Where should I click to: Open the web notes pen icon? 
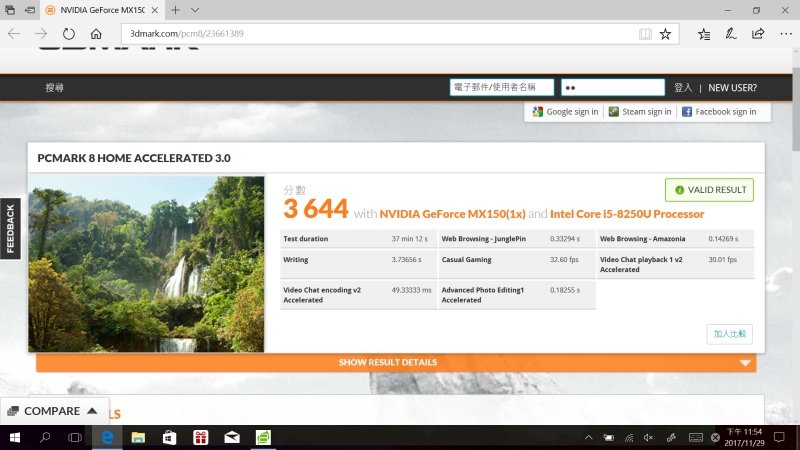[x=731, y=34]
